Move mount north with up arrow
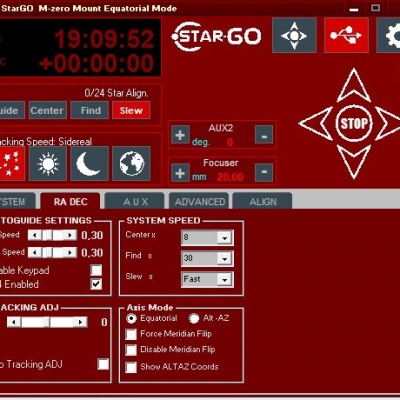400x400 pixels. [354, 86]
